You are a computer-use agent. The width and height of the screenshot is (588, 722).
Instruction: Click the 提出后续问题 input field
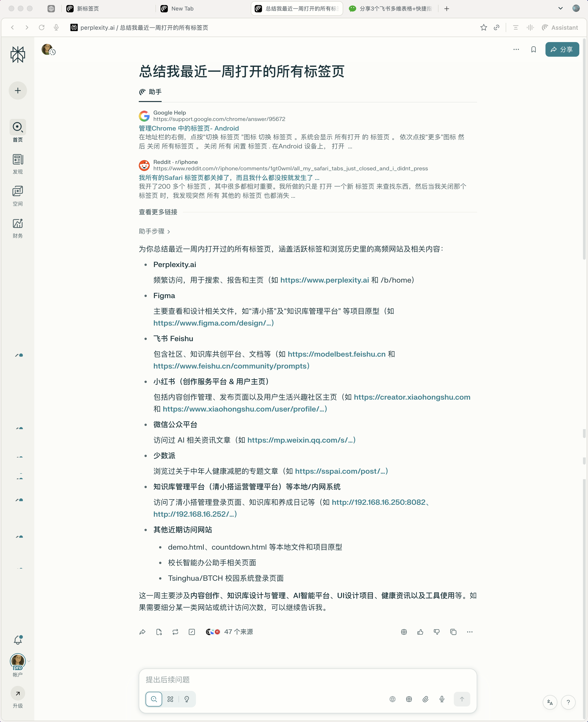[x=307, y=680]
